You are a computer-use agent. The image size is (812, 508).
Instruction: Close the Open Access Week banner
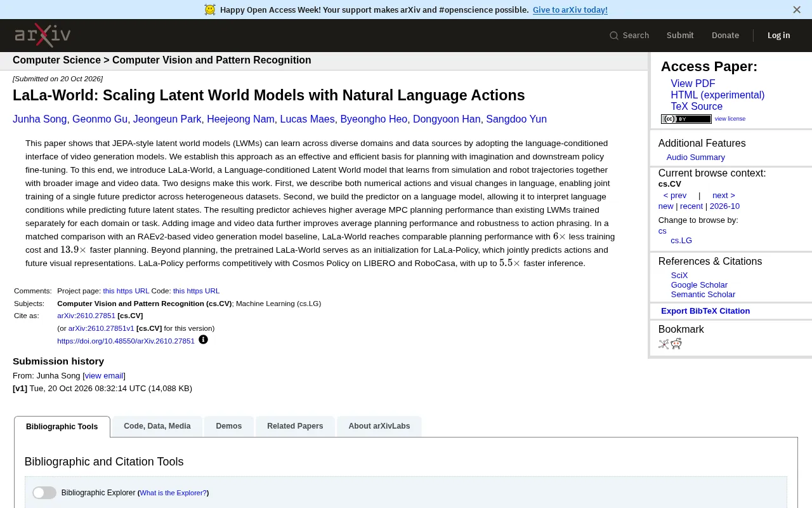(x=797, y=10)
